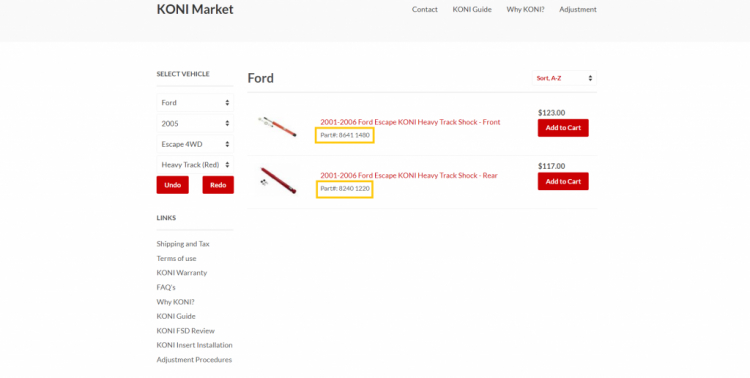Open Adjustment in top navigation
The height and width of the screenshot is (378, 750).
pyautogui.click(x=578, y=9)
